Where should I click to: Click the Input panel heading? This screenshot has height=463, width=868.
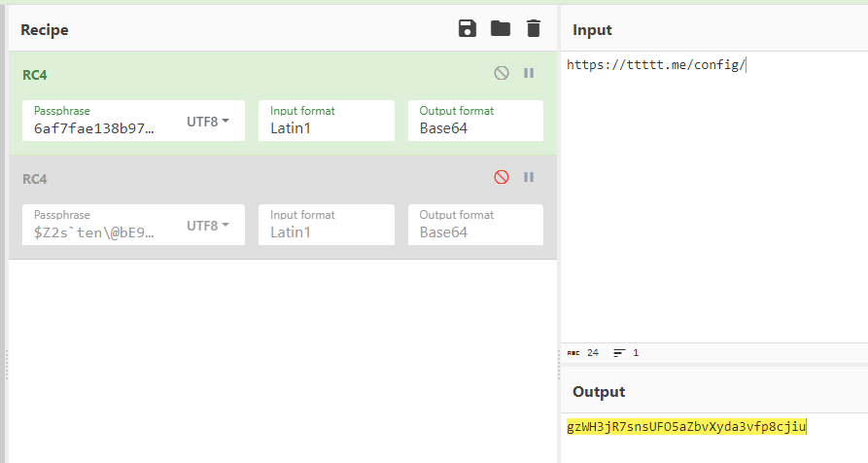(x=592, y=30)
